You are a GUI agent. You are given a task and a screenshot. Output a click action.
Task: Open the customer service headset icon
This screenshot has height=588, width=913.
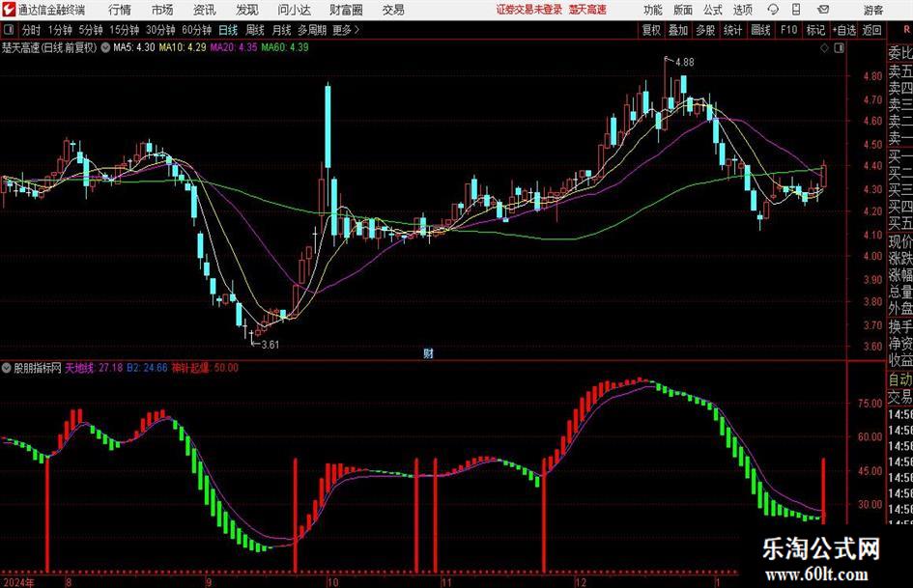(773, 10)
